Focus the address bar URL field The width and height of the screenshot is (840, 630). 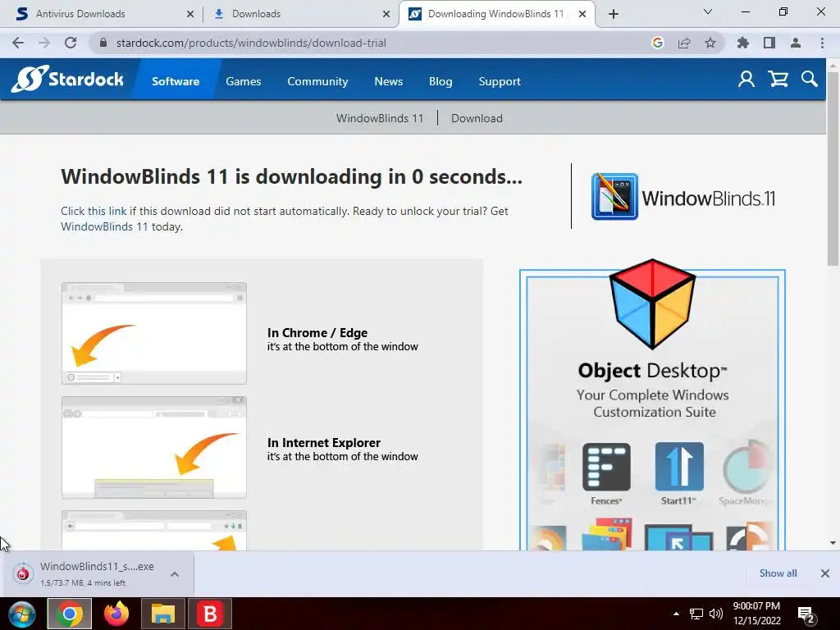pyautogui.click(x=370, y=43)
